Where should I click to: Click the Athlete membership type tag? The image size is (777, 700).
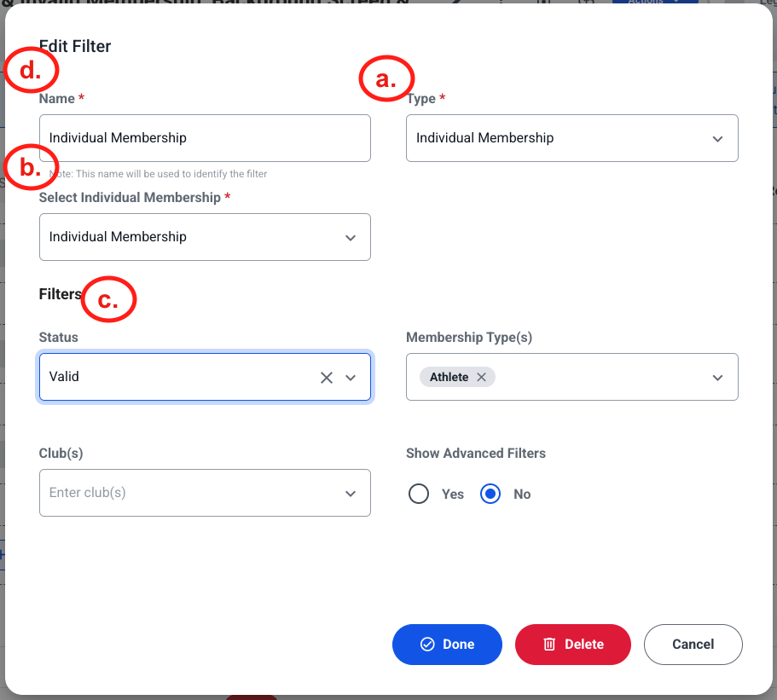coord(449,377)
